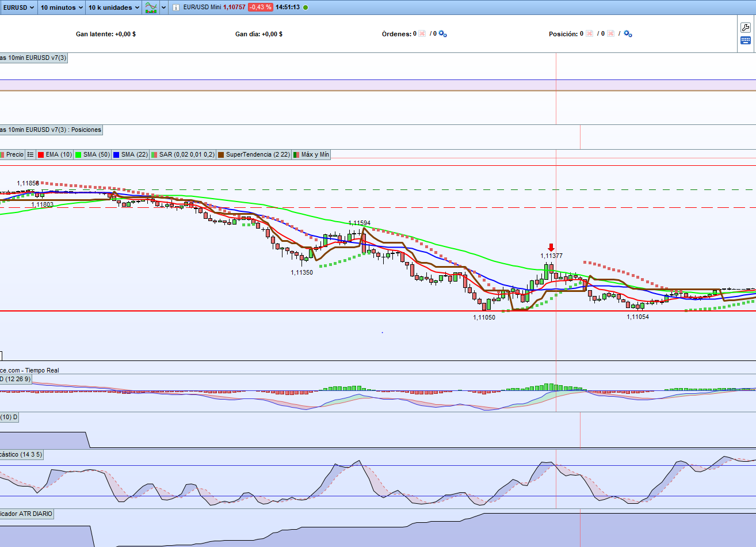Click the 1,11050 low price label

(x=484, y=317)
